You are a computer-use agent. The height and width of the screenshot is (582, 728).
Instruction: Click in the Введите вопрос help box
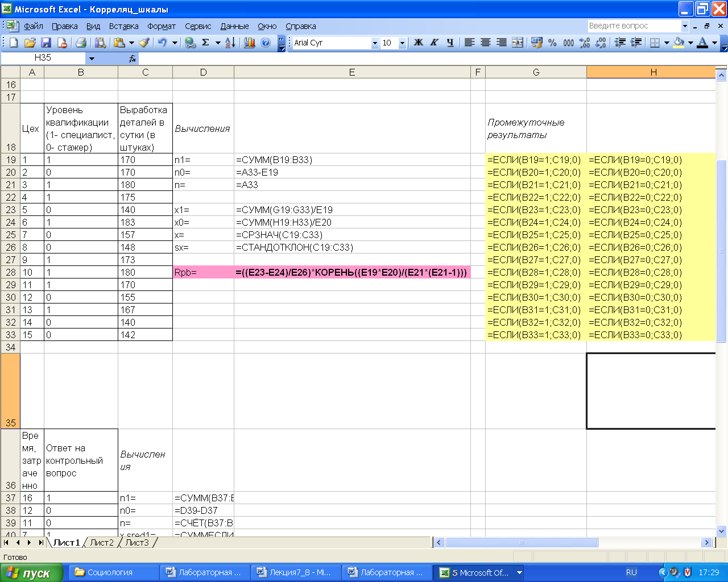coord(634,26)
